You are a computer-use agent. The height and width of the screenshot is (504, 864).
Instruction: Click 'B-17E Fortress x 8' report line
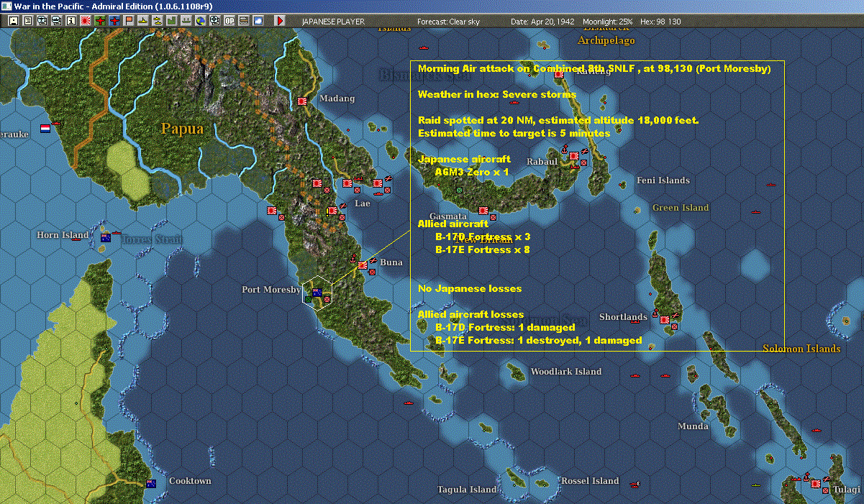[x=483, y=249]
